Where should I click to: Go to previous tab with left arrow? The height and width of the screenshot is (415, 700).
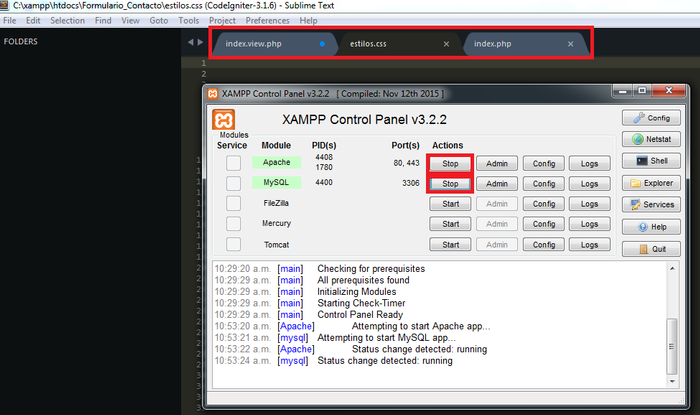tap(191, 42)
